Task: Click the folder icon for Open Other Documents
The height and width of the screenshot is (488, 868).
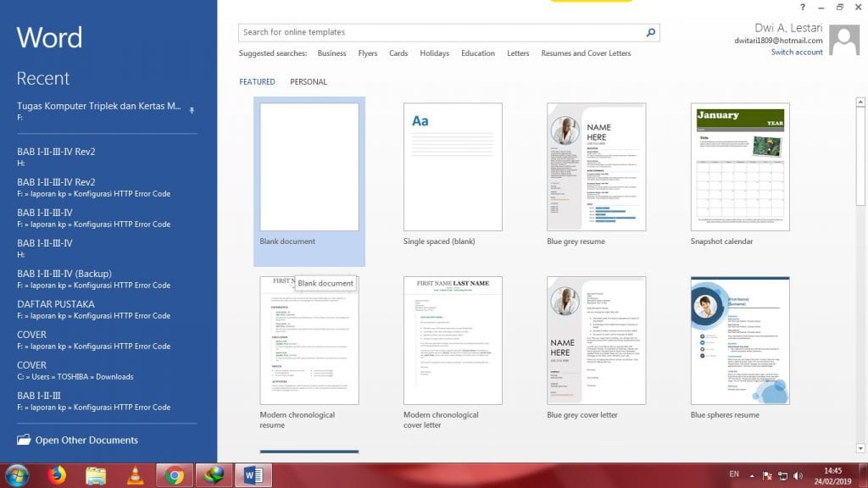Action: click(x=23, y=440)
